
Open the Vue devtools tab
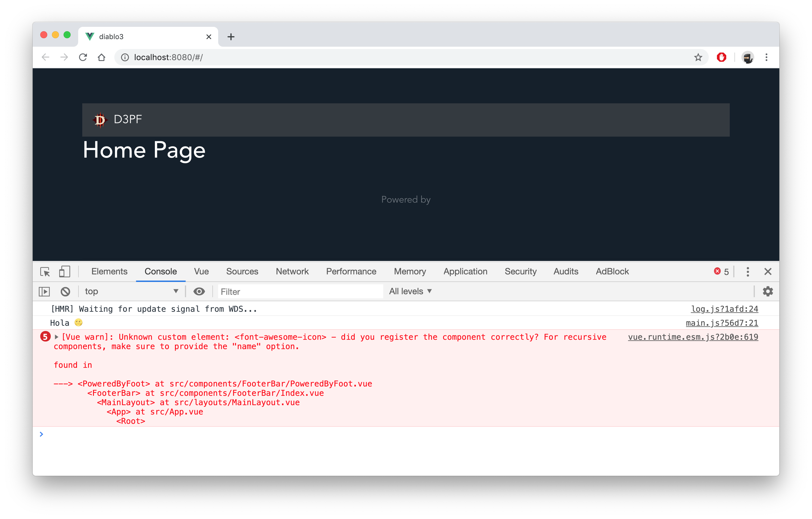click(201, 272)
